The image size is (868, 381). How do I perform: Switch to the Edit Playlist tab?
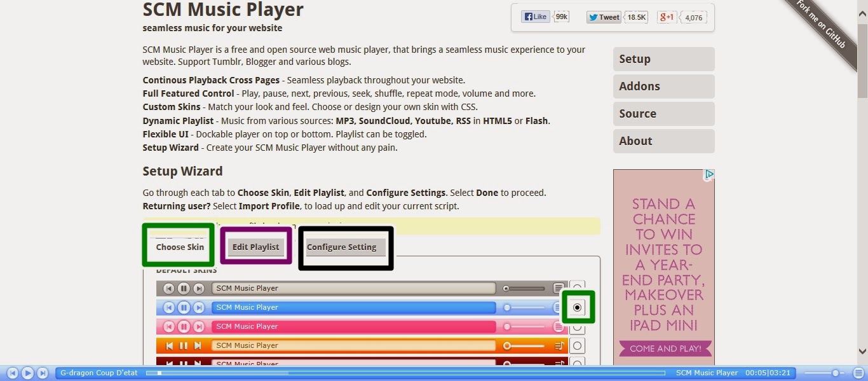click(x=255, y=247)
